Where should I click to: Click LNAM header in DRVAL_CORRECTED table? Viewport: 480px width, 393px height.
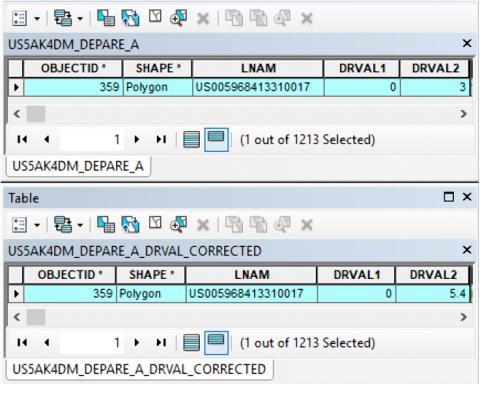251,275
